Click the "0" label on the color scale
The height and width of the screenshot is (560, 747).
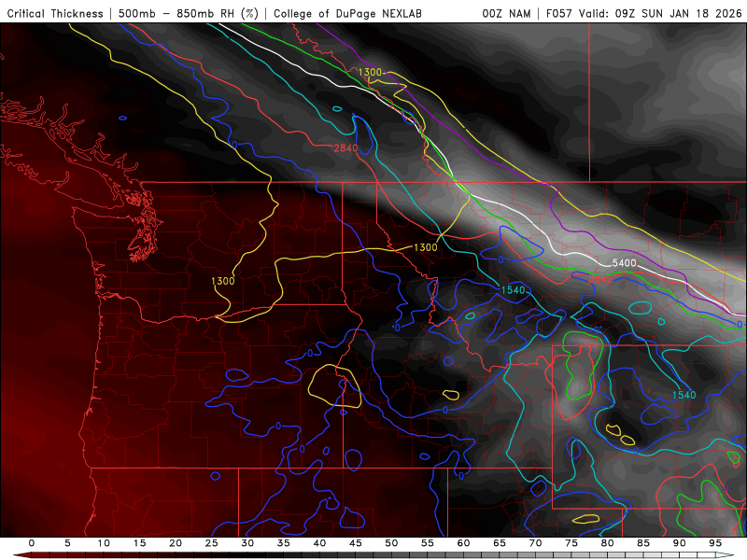(32, 543)
